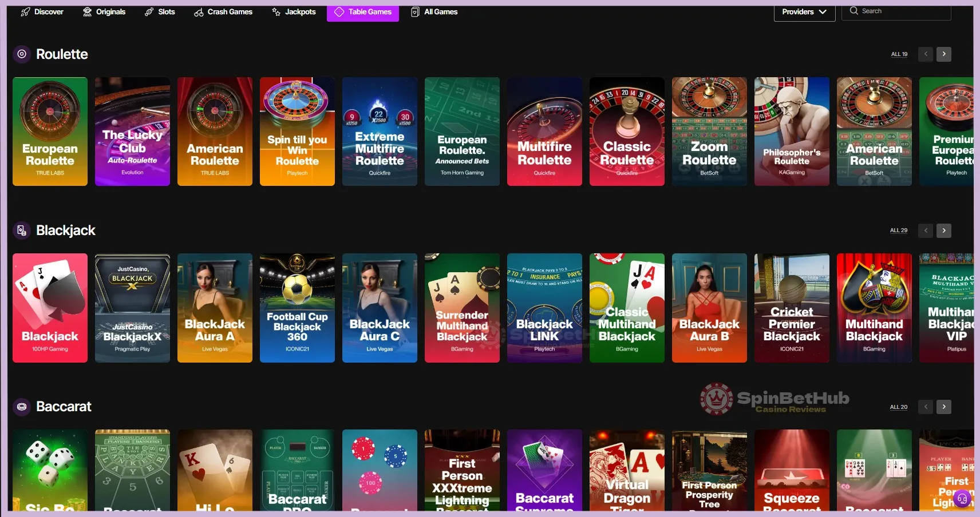Open Multihand Blackjack by BGaming
The height and width of the screenshot is (517, 980).
click(x=874, y=308)
